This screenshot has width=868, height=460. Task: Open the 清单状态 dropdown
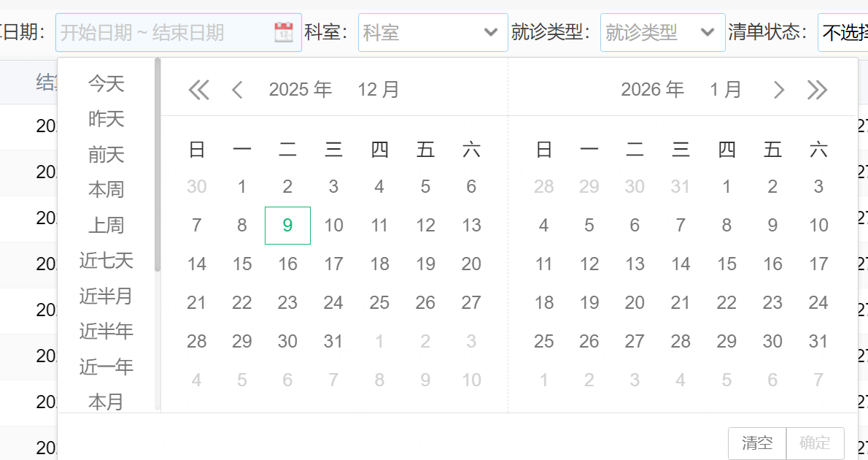843,32
